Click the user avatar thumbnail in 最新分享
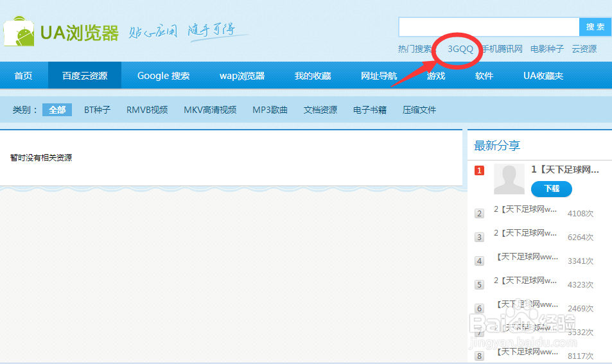This screenshot has height=364, width=612. (509, 179)
